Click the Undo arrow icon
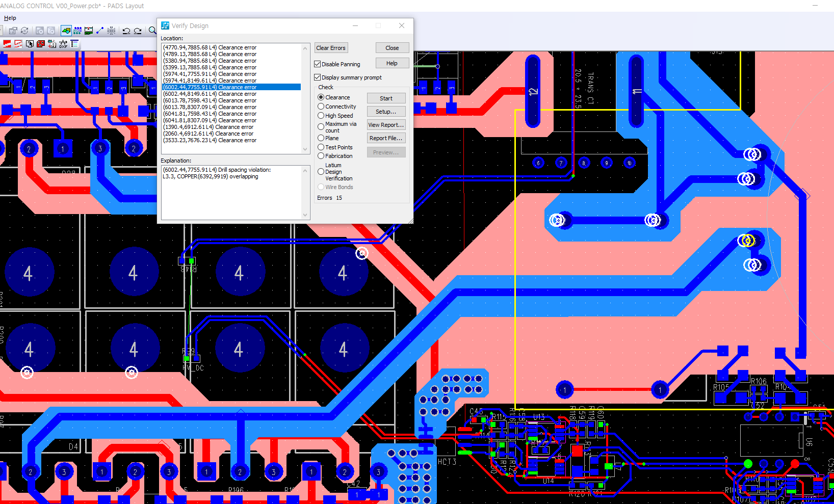This screenshot has height=504, width=834. (126, 31)
